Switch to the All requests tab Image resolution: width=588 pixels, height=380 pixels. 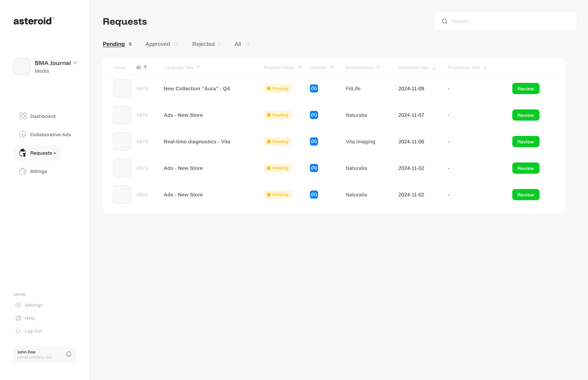pyautogui.click(x=242, y=44)
